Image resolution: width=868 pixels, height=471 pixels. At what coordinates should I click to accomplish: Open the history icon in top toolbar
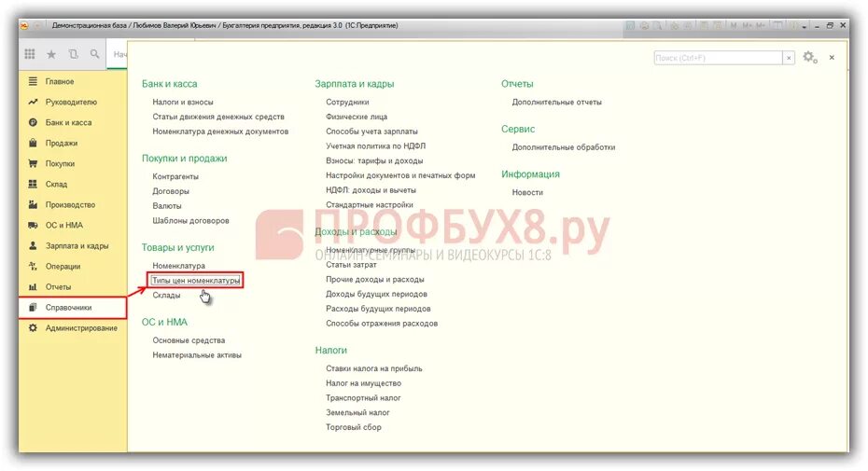[x=73, y=54]
